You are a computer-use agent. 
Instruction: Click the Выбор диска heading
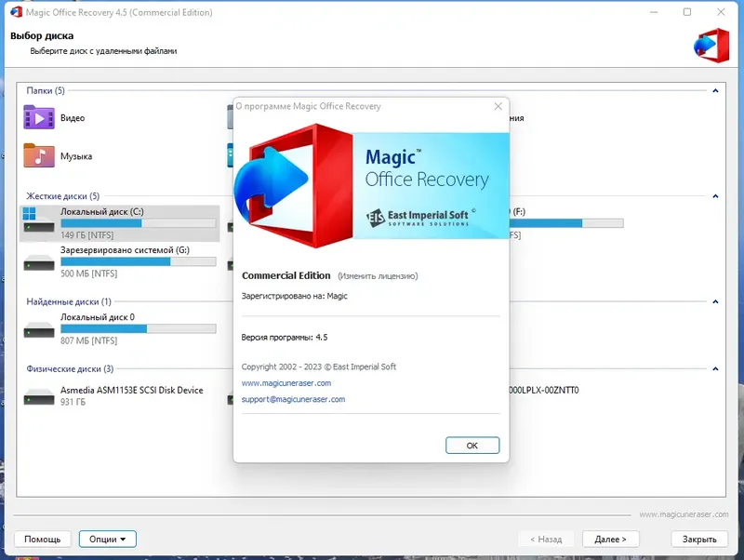click(x=42, y=36)
